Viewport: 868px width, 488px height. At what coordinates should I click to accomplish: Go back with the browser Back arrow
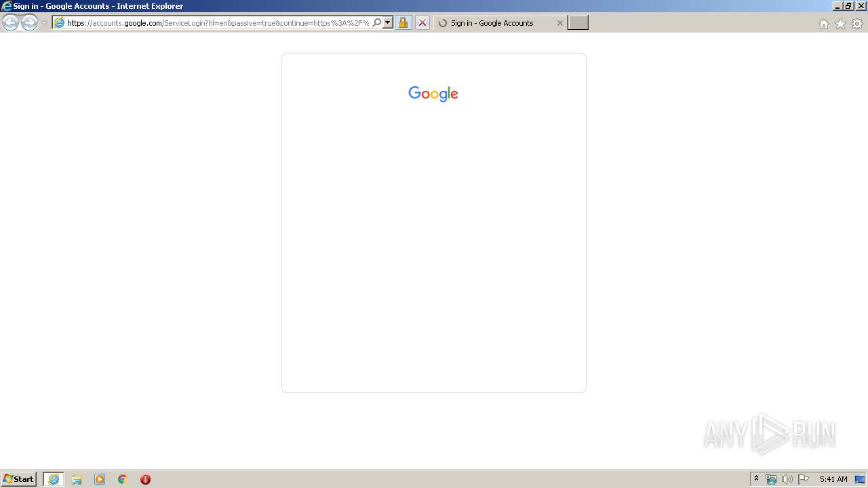10,23
